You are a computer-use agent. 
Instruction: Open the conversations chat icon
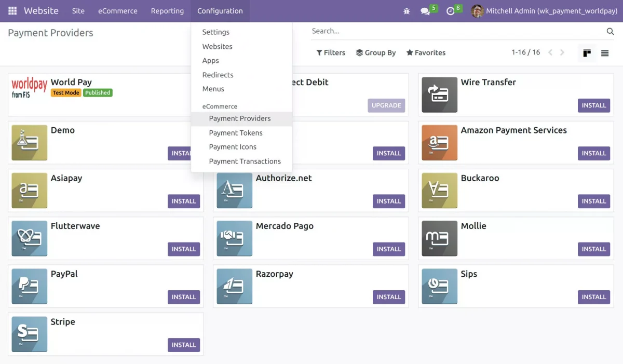(x=425, y=11)
